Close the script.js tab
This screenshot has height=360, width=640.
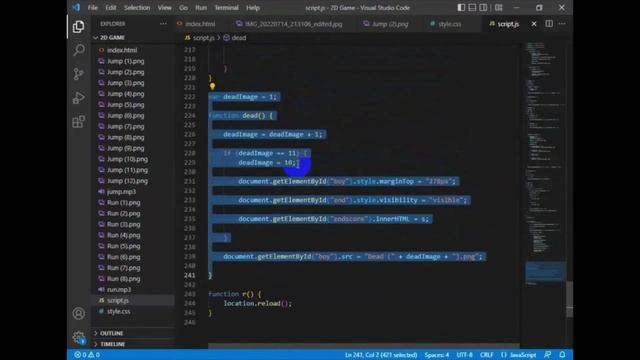(x=534, y=24)
